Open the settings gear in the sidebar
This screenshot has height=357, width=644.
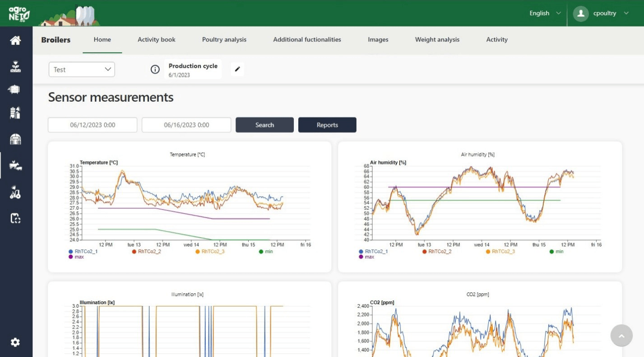15,343
